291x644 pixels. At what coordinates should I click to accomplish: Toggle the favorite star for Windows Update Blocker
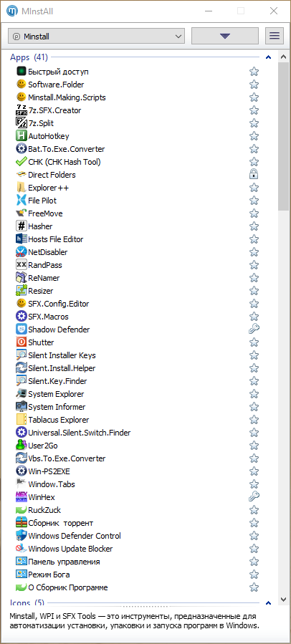254,549
